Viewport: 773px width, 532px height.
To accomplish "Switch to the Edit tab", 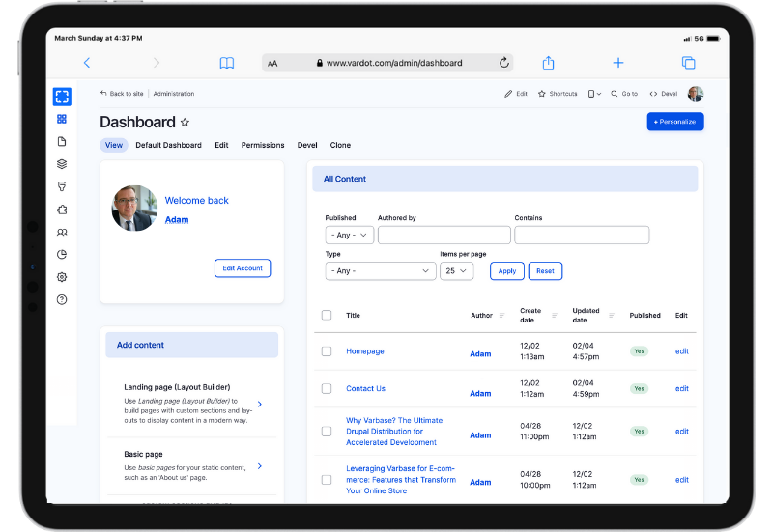I will pyautogui.click(x=221, y=145).
